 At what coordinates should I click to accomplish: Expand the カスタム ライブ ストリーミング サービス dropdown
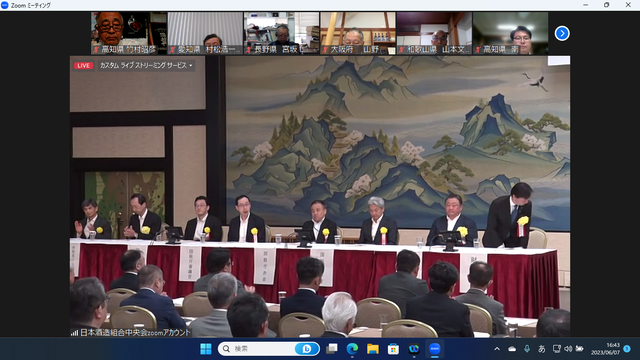point(146,65)
